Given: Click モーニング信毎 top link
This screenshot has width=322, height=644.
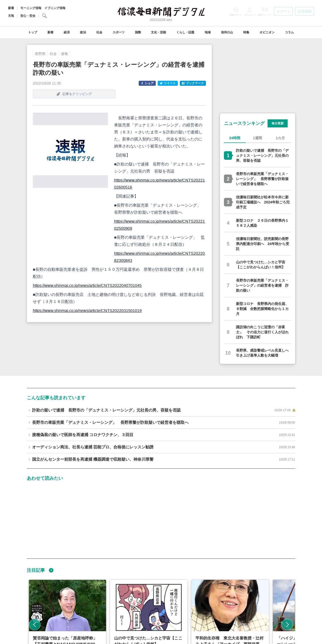Looking at the screenshot, I should 31,8.
